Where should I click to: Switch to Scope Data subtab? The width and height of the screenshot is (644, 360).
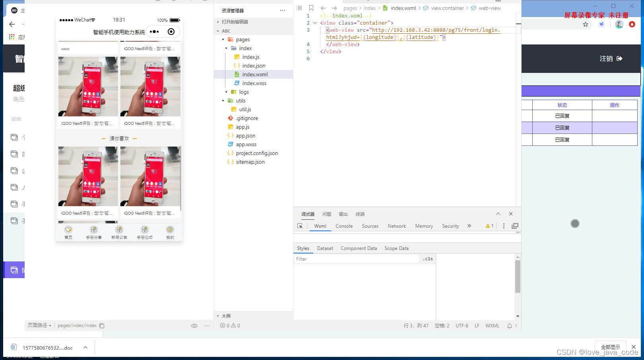pyautogui.click(x=396, y=248)
